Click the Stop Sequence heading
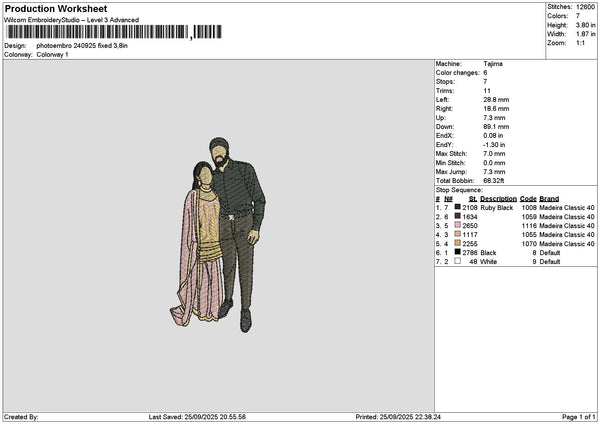The height and width of the screenshot is (424, 600). click(x=459, y=190)
